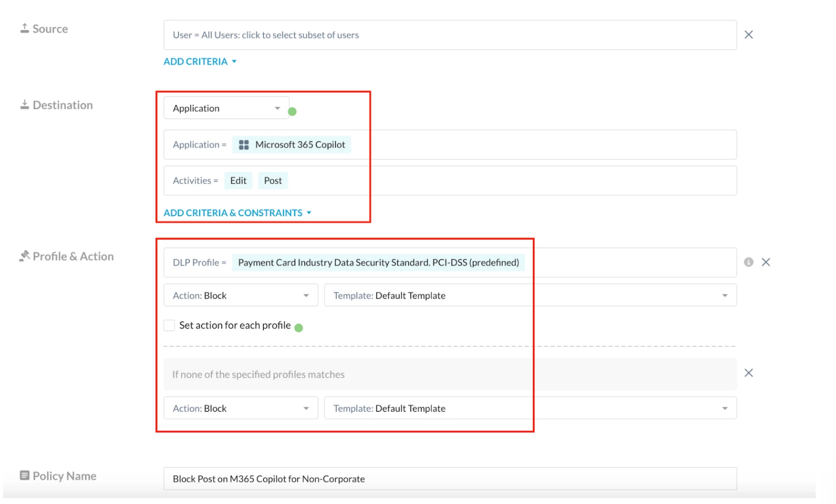Screen dimensions: 836x504
Task: Click the 'DLP Profile =' label
Action: [x=200, y=263]
